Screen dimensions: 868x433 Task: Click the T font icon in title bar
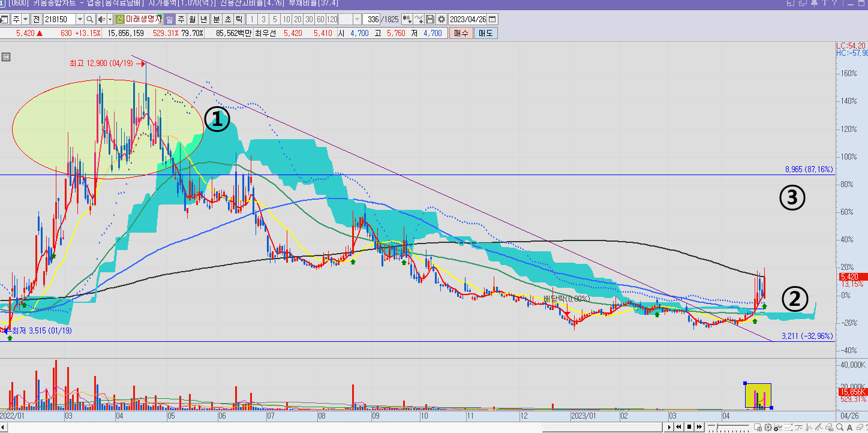point(824,3)
